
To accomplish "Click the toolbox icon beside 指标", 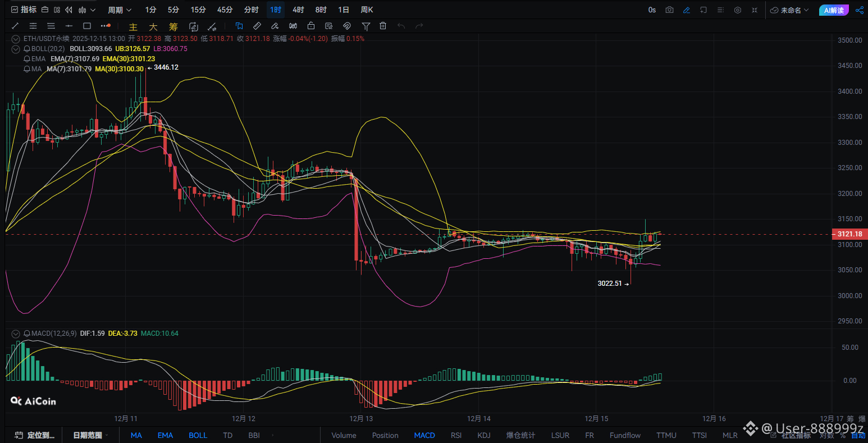I will tap(45, 10).
